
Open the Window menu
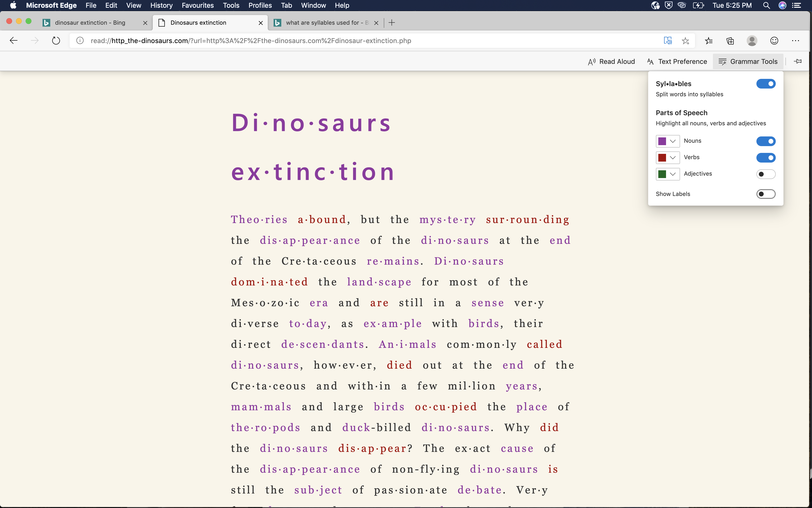coord(313,5)
